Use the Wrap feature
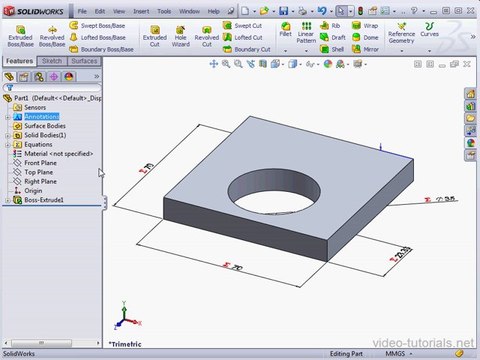Screen dimensions: 480x360 tap(365, 26)
